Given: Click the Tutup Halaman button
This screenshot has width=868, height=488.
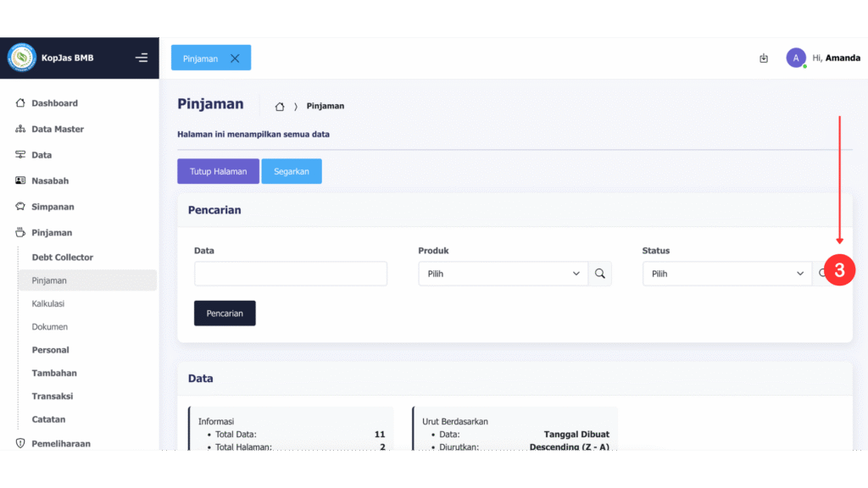Looking at the screenshot, I should pyautogui.click(x=218, y=171).
